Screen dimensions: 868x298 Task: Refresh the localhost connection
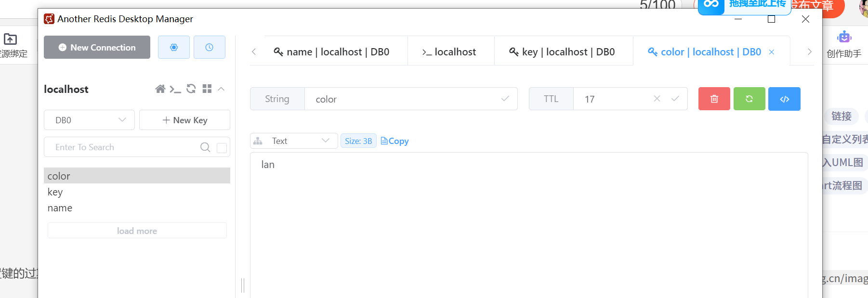[x=191, y=89]
